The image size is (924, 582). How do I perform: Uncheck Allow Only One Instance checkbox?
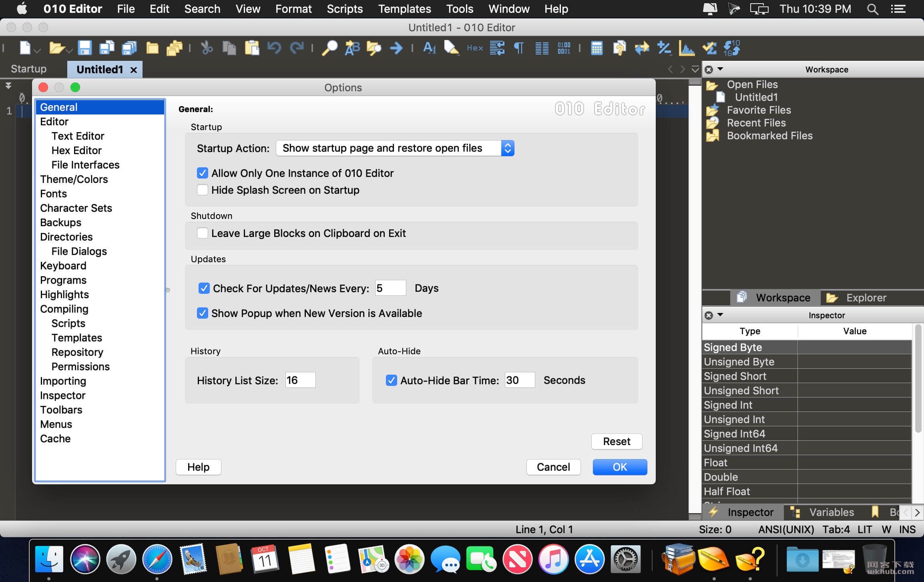coord(203,173)
